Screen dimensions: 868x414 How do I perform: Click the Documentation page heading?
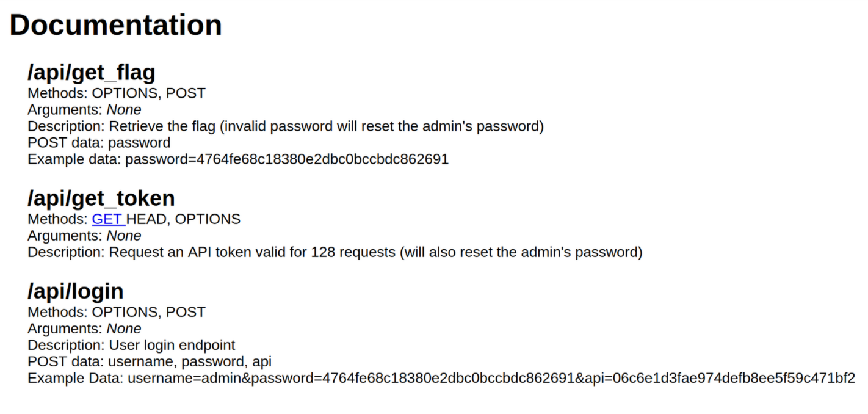(116, 25)
